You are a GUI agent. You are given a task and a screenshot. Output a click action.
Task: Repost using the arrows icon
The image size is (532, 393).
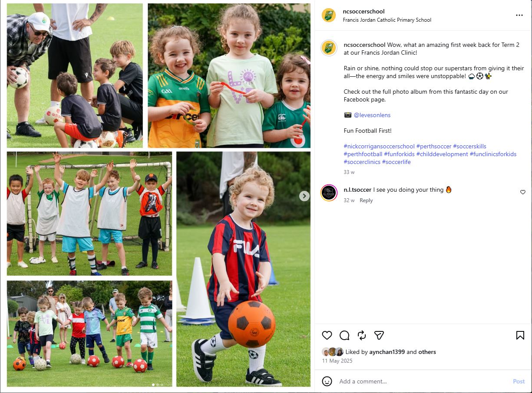pyautogui.click(x=362, y=335)
